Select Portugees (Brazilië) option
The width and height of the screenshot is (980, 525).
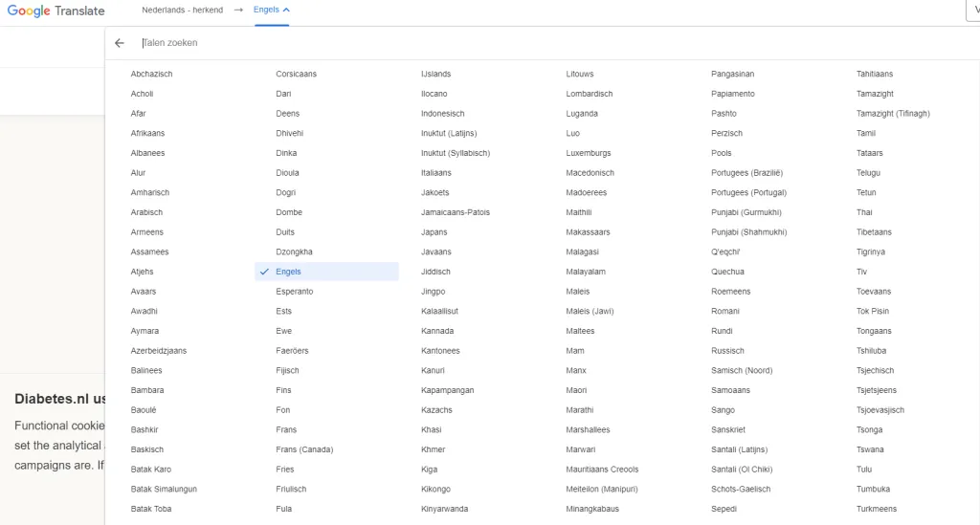(746, 173)
